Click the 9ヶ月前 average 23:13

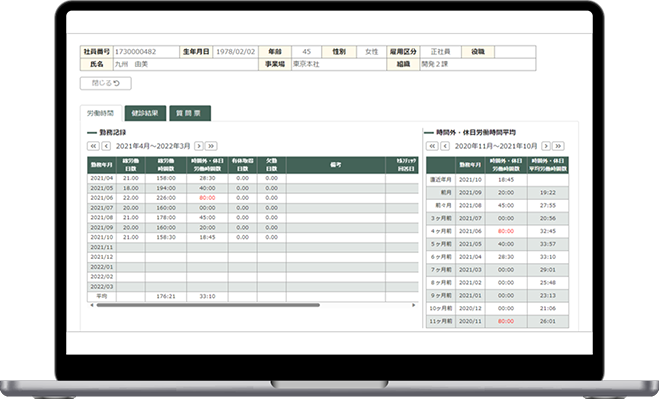548,296
